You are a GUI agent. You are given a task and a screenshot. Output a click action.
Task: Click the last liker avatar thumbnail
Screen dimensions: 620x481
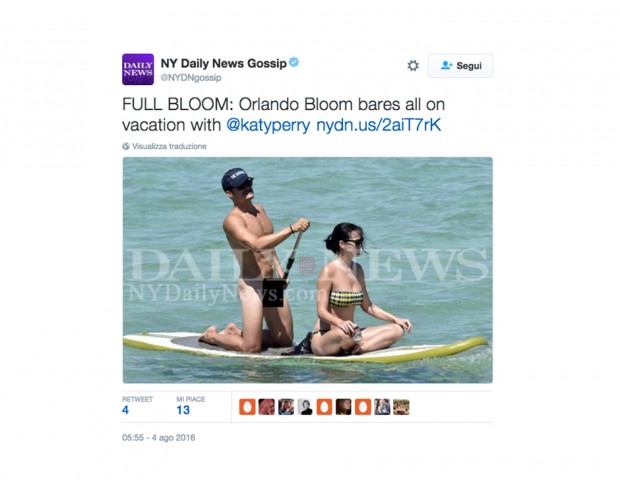(x=401, y=407)
